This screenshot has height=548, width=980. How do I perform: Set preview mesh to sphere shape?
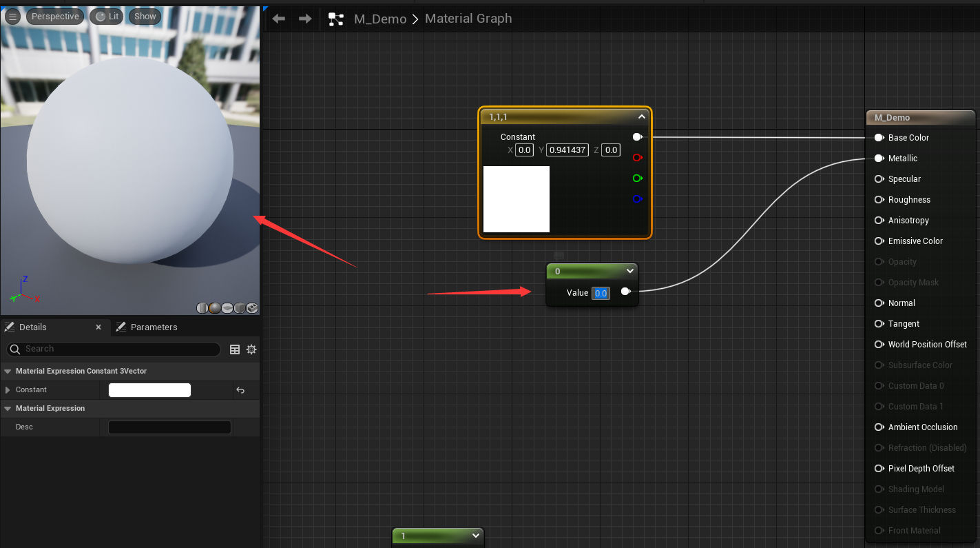coord(215,308)
